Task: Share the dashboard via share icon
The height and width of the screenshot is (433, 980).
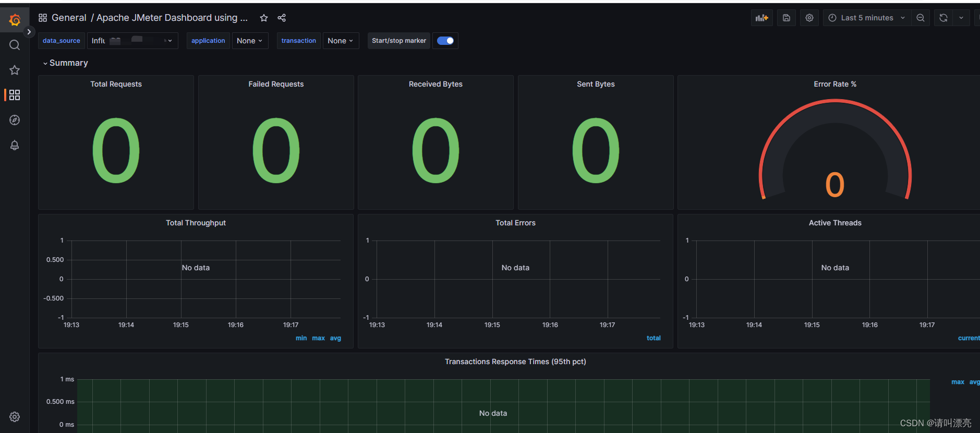Action: [282, 18]
